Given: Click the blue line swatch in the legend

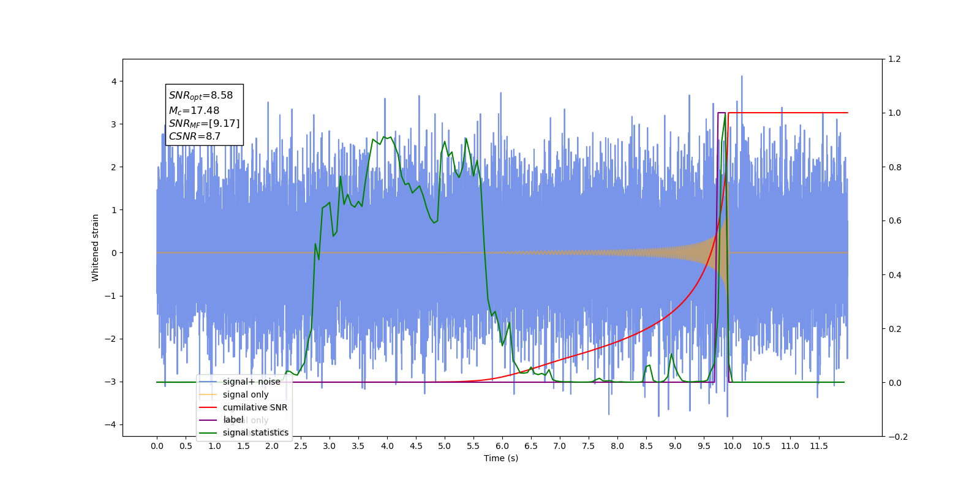Looking at the screenshot, I should click(208, 382).
